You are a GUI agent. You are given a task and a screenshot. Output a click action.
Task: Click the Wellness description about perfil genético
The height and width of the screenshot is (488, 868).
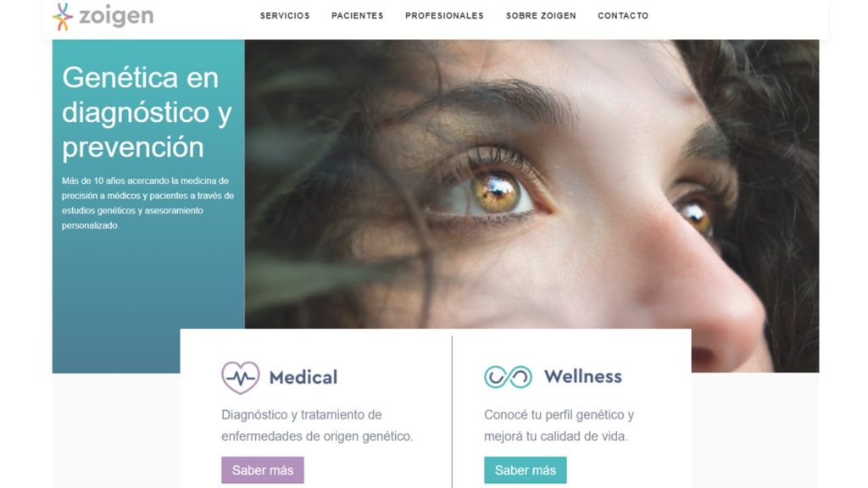click(x=559, y=425)
